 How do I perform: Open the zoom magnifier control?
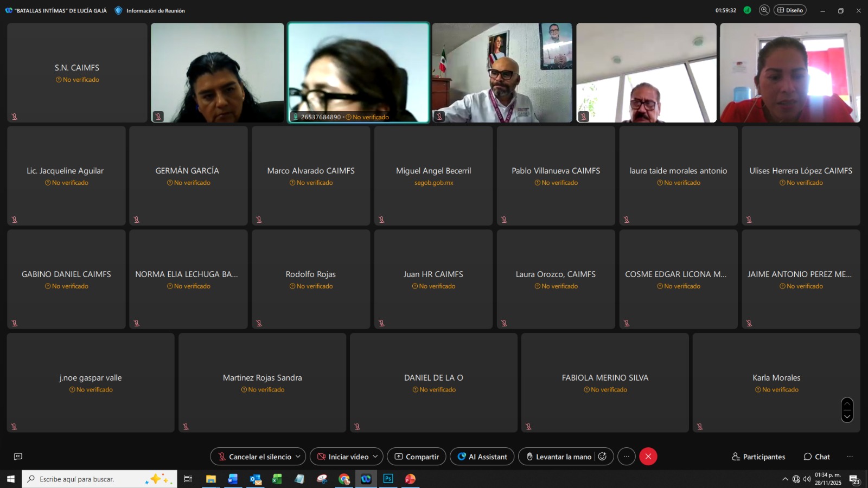click(x=764, y=10)
